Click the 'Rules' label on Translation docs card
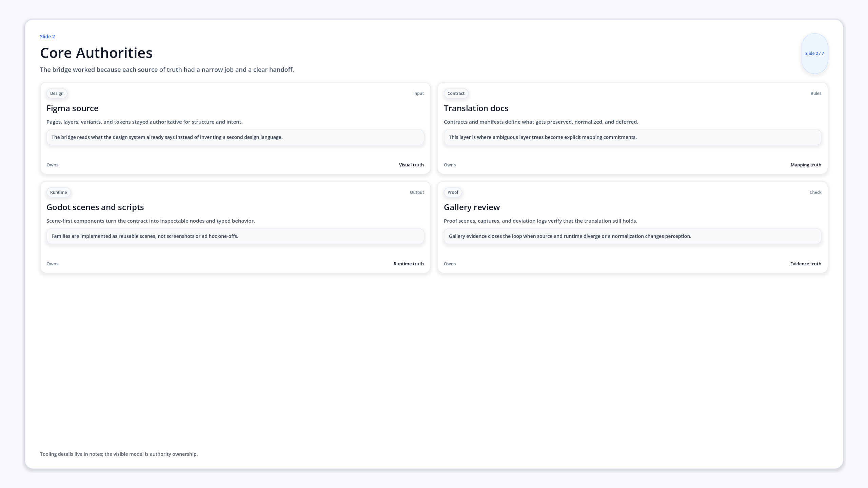This screenshot has height=488, width=868. click(x=816, y=94)
